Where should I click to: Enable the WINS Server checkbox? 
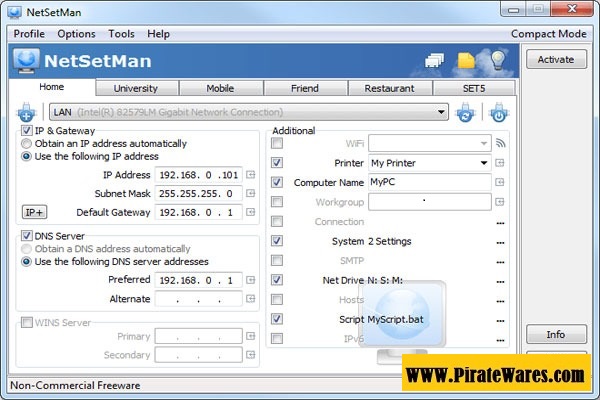point(26,322)
